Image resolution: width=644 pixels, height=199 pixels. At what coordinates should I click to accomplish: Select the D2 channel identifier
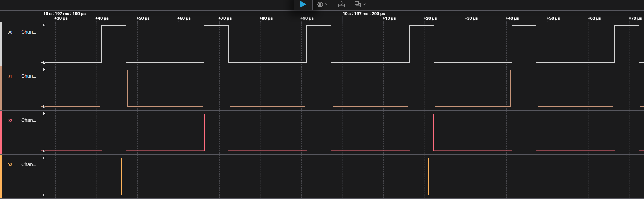click(x=10, y=121)
